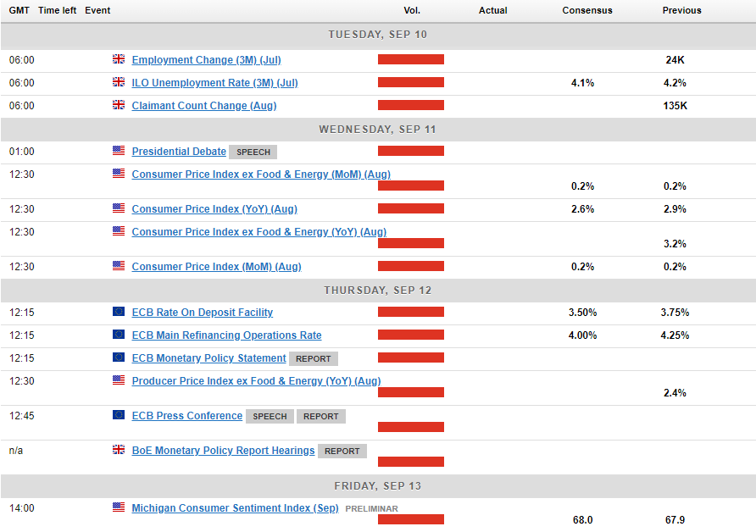This screenshot has width=756, height=532.
Task: Open the Consumer Price Index (MoM) (Aug) event
Action: [x=216, y=267]
